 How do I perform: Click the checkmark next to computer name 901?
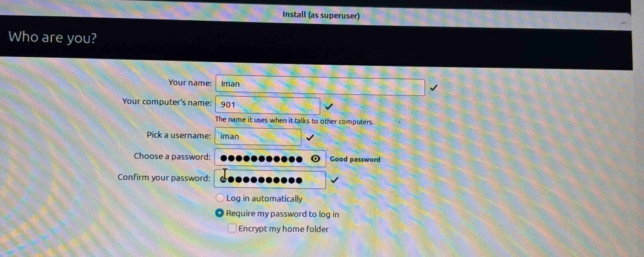coord(328,106)
